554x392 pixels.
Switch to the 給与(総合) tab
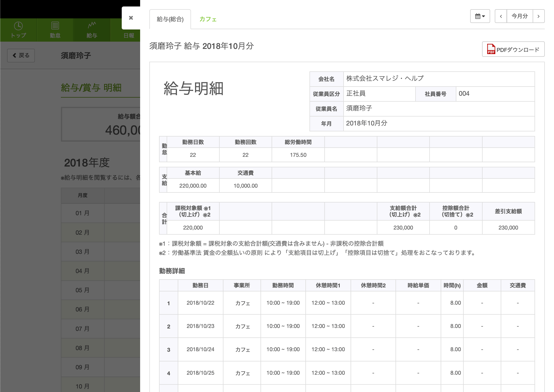[x=170, y=19]
